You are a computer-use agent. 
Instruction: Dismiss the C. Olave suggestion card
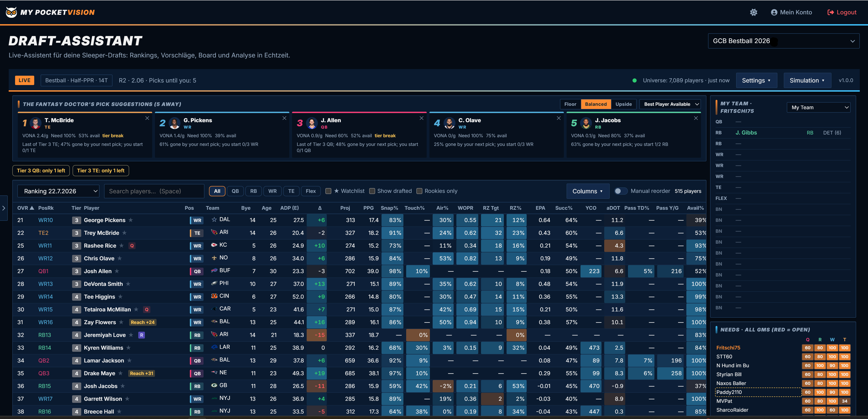pos(559,118)
